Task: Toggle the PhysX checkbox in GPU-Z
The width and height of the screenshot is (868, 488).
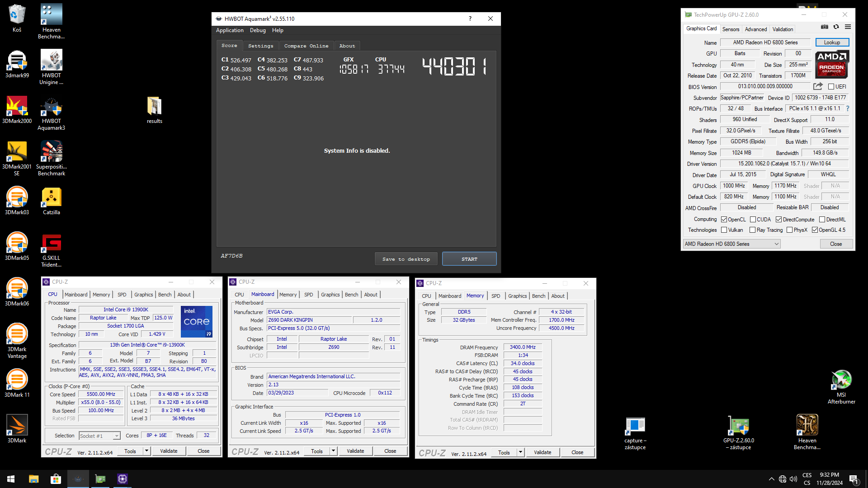Action: tap(790, 230)
